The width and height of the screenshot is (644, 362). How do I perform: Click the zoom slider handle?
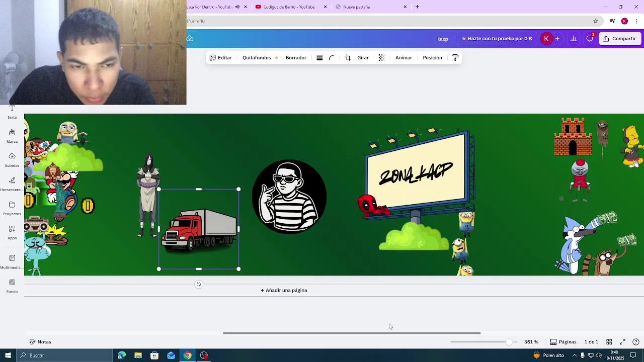[x=509, y=342]
